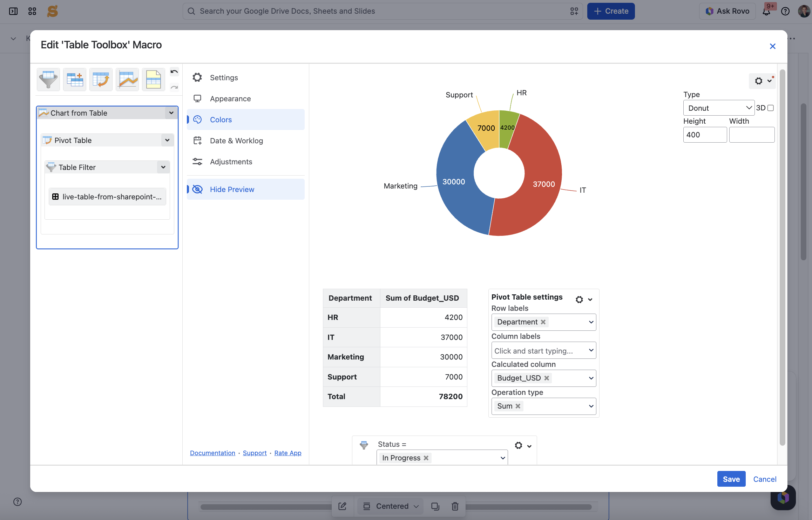Click the Width input field
Viewport: 812px width, 520px height.
(x=752, y=135)
